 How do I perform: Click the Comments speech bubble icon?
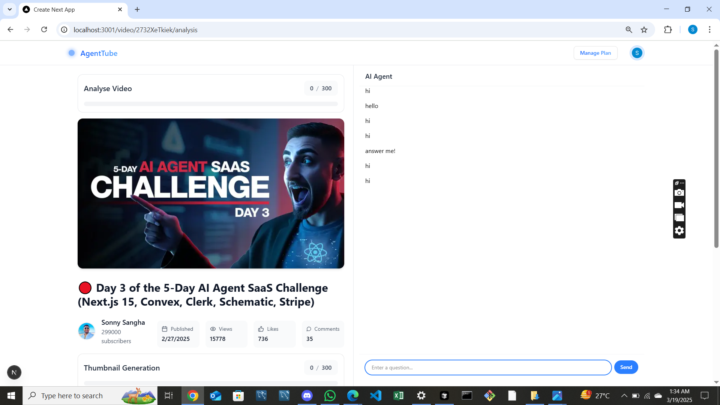pos(309,329)
